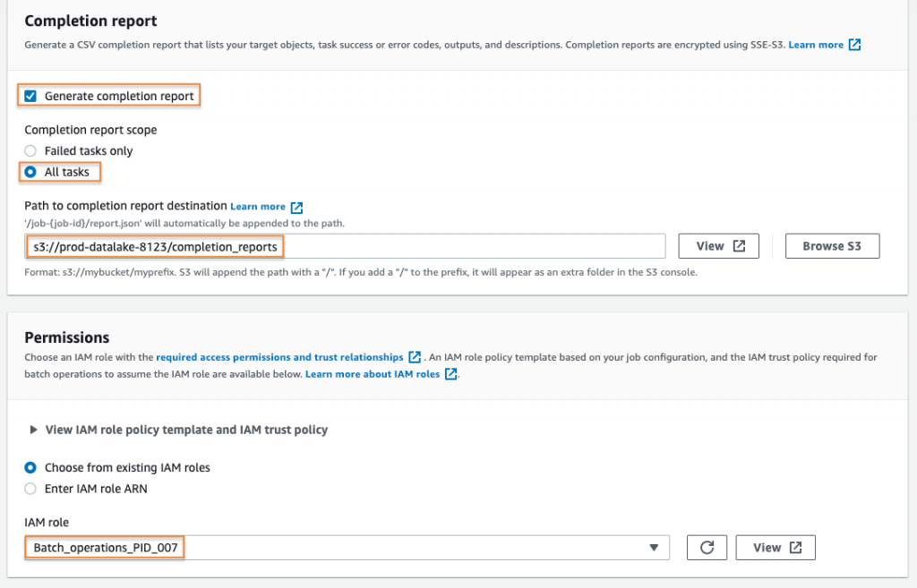Click the refresh icon beside IAM role dropdown

tap(707, 547)
